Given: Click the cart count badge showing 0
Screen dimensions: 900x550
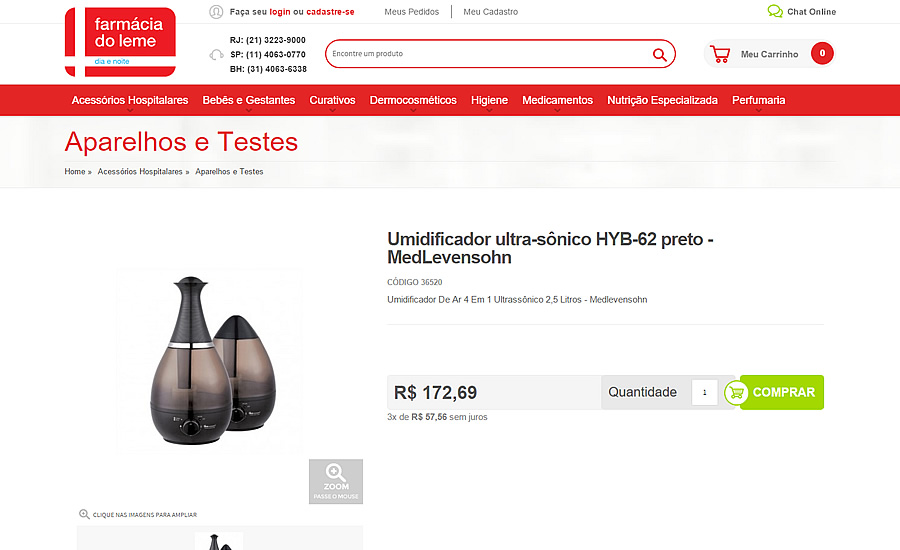Looking at the screenshot, I should pos(822,53).
